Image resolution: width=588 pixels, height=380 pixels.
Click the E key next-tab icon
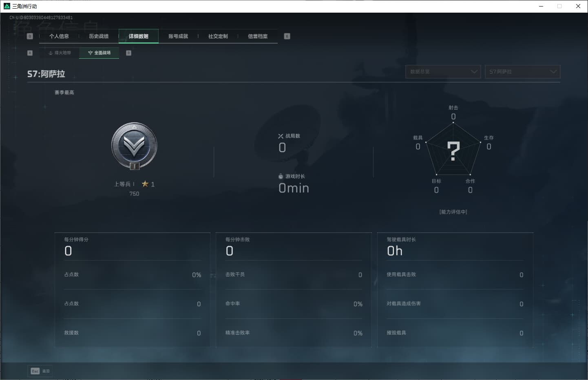(287, 36)
